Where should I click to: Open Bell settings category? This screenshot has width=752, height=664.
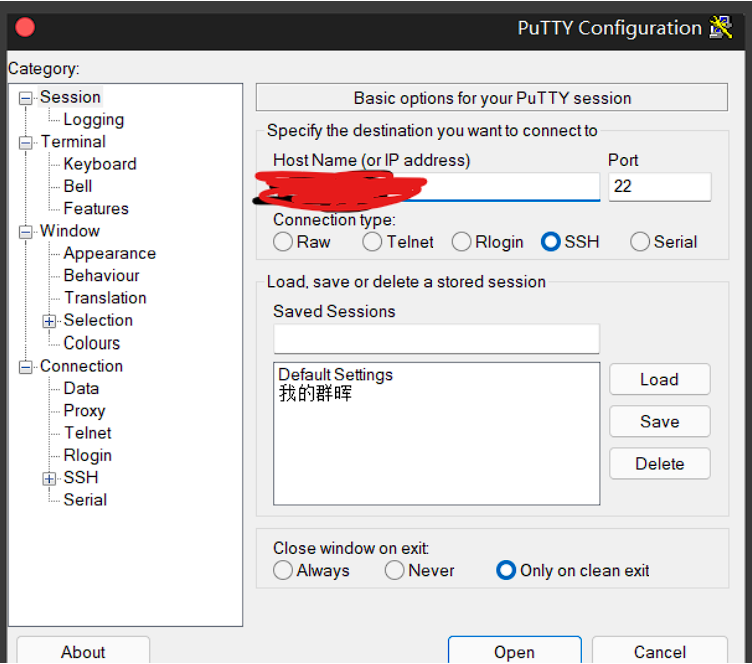(78, 186)
